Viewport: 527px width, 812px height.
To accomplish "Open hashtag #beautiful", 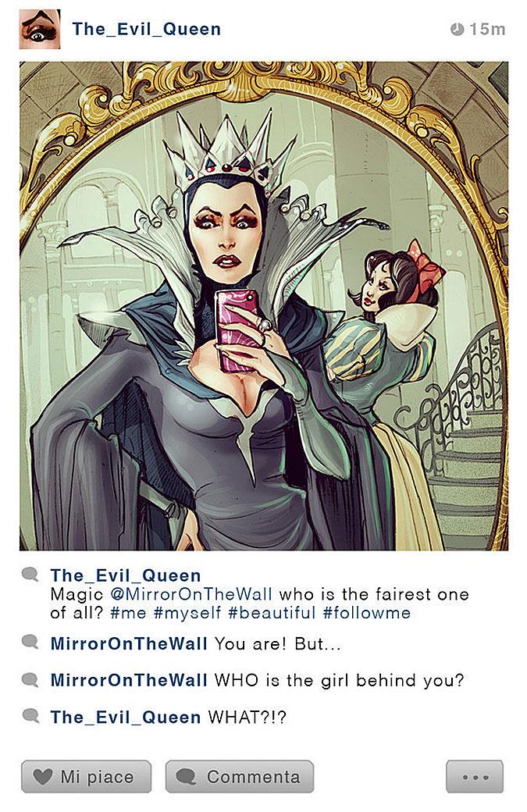I will tap(272, 613).
